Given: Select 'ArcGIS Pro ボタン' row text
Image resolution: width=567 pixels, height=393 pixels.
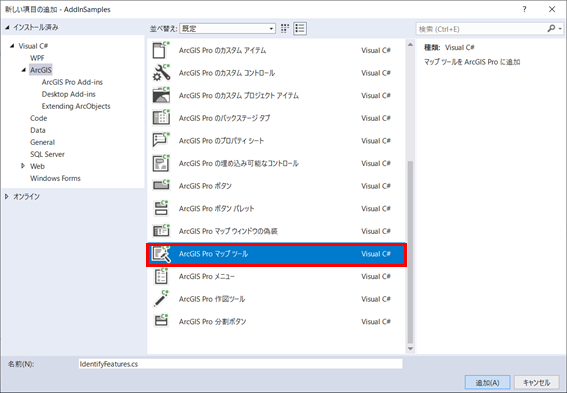Looking at the screenshot, I should pyautogui.click(x=205, y=186).
